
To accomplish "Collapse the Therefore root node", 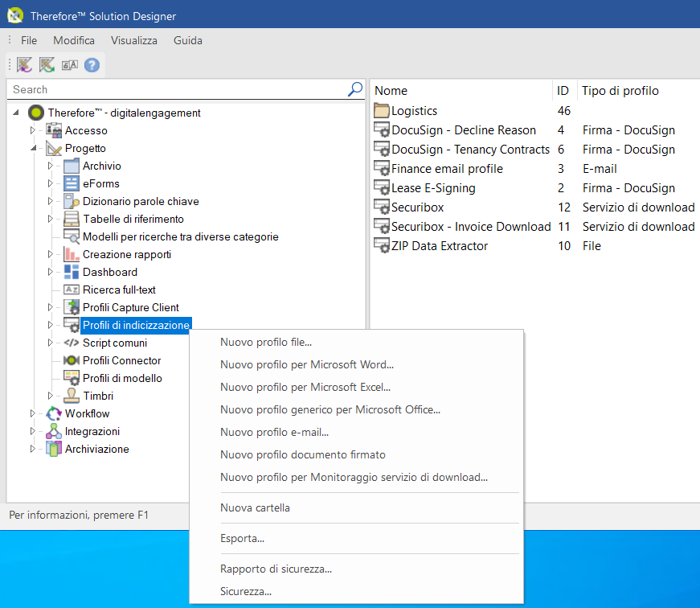I will 16,113.
